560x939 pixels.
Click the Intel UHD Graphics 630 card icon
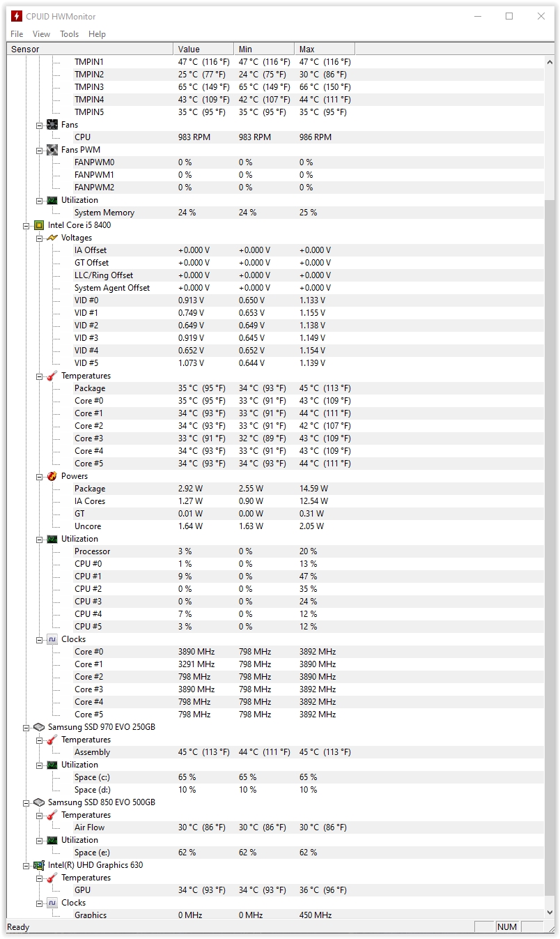click(x=39, y=865)
